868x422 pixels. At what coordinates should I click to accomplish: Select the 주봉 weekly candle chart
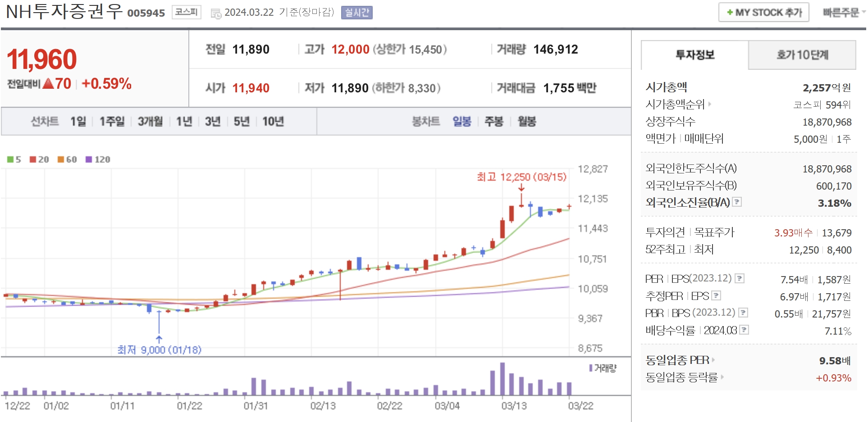tap(494, 121)
